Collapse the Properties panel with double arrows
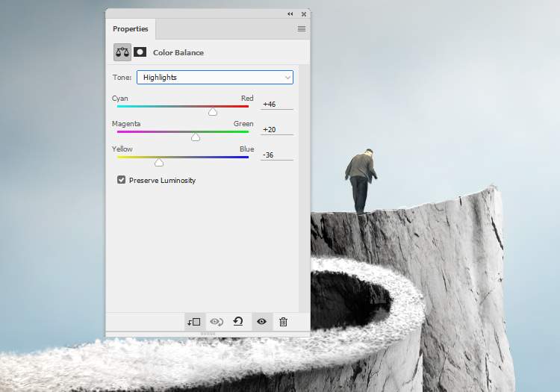 pyautogui.click(x=290, y=14)
